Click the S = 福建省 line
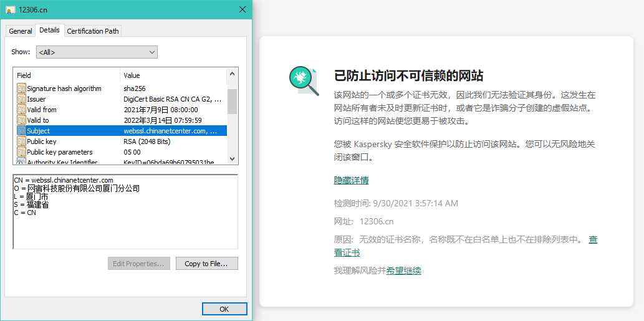644x321 pixels. pyautogui.click(x=31, y=205)
